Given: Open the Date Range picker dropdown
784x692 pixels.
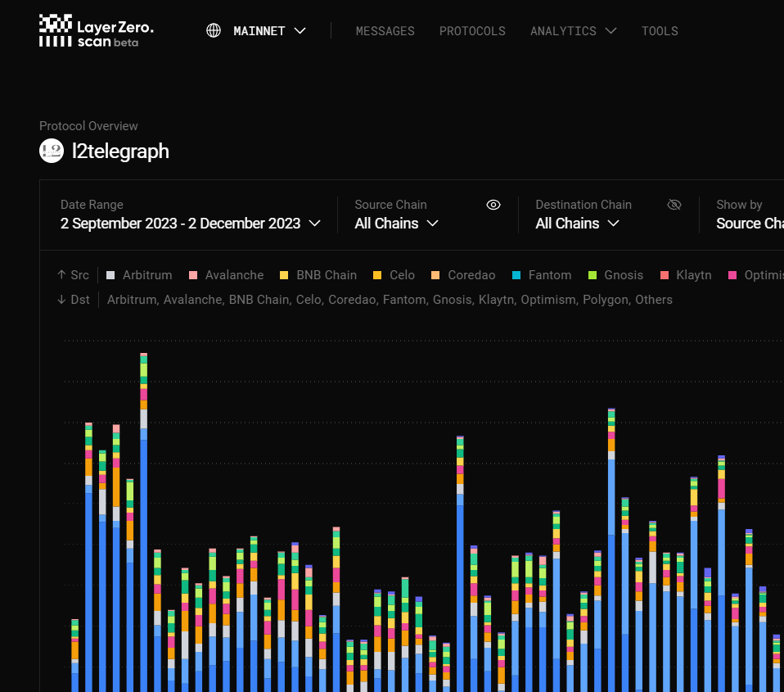Looking at the screenshot, I should pyautogui.click(x=190, y=224).
